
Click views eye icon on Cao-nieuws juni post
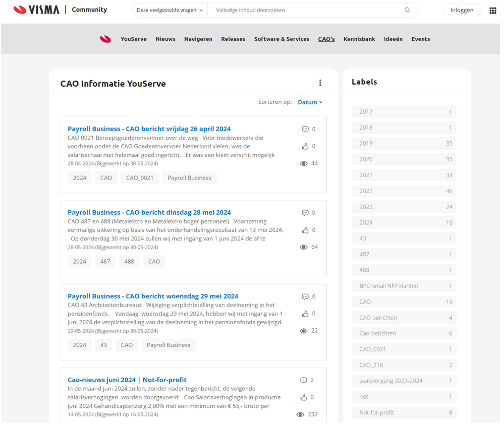point(300,414)
